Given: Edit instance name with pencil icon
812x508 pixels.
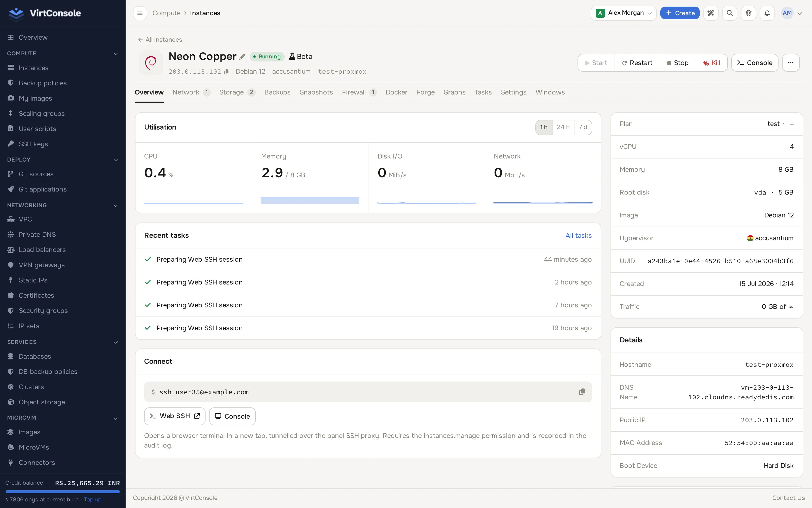Looking at the screenshot, I should 242,56.
